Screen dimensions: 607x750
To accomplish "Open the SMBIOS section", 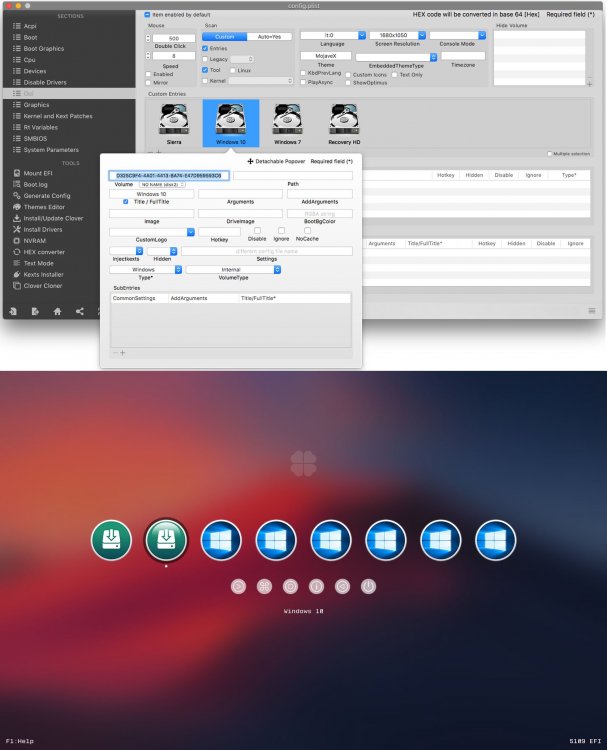I will (x=35, y=138).
